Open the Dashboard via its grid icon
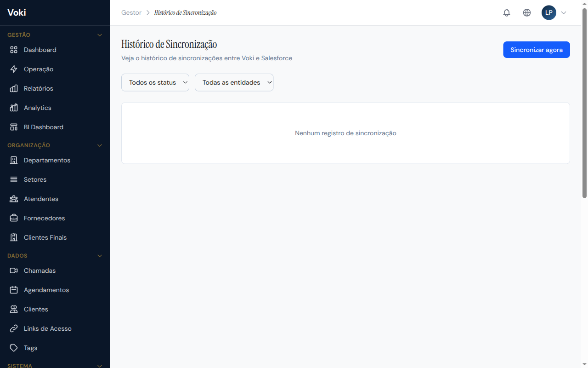 coord(14,50)
